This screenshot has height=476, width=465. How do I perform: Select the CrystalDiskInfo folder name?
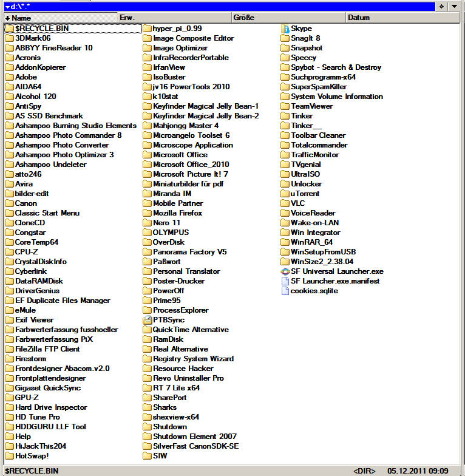pyautogui.click(x=41, y=262)
